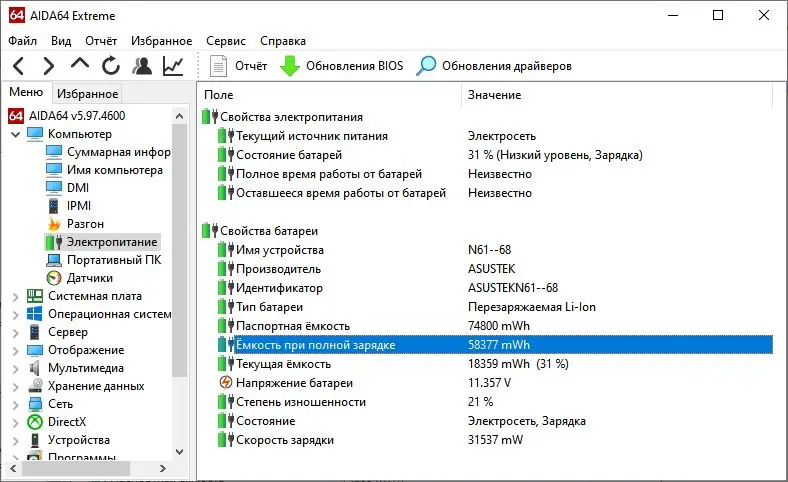Click the Windows logo icon beside Операционная система

coord(35,314)
